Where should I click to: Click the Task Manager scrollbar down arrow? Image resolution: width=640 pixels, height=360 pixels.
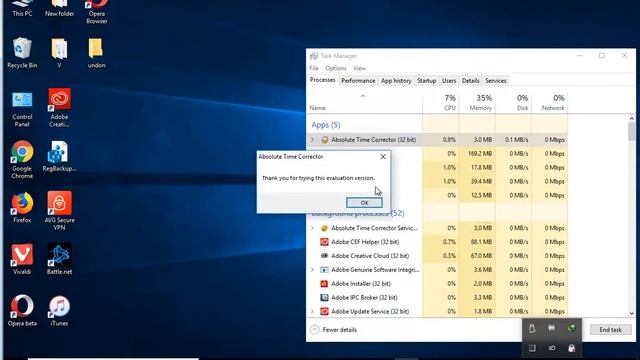point(631,313)
